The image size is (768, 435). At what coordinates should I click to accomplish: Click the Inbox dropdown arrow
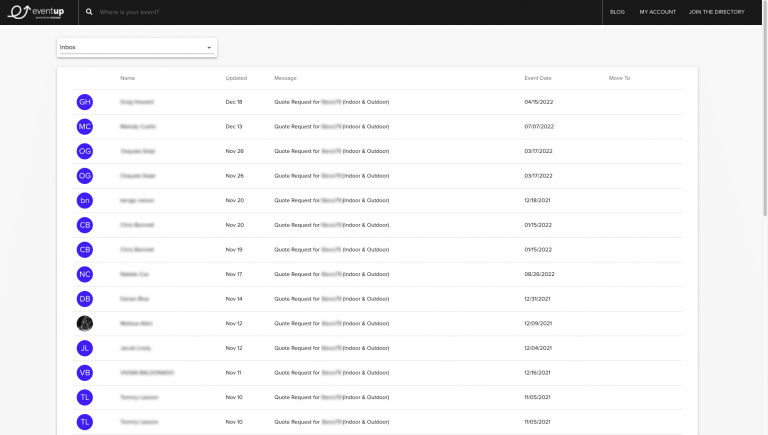(209, 48)
